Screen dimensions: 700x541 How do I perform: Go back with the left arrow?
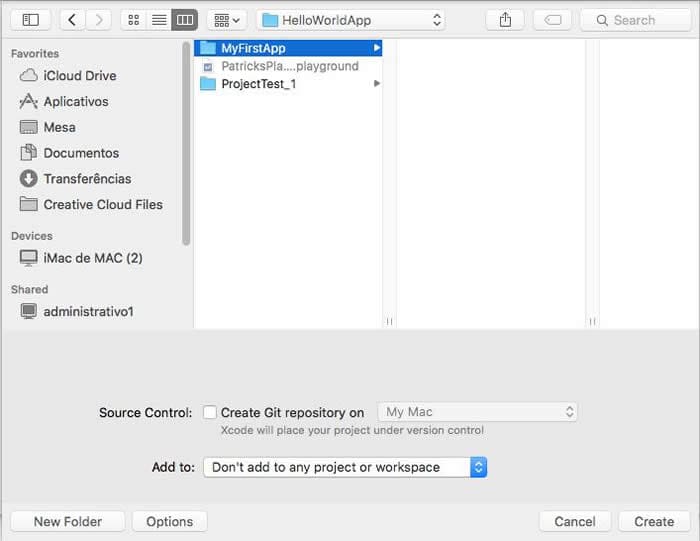[x=72, y=20]
